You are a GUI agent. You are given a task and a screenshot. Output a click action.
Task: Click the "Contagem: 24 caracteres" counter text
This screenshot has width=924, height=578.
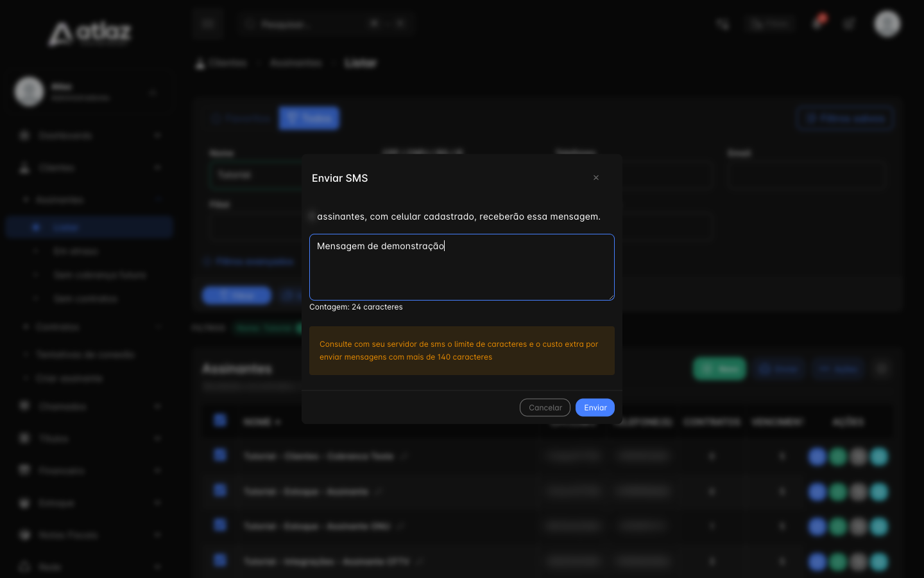[356, 307]
